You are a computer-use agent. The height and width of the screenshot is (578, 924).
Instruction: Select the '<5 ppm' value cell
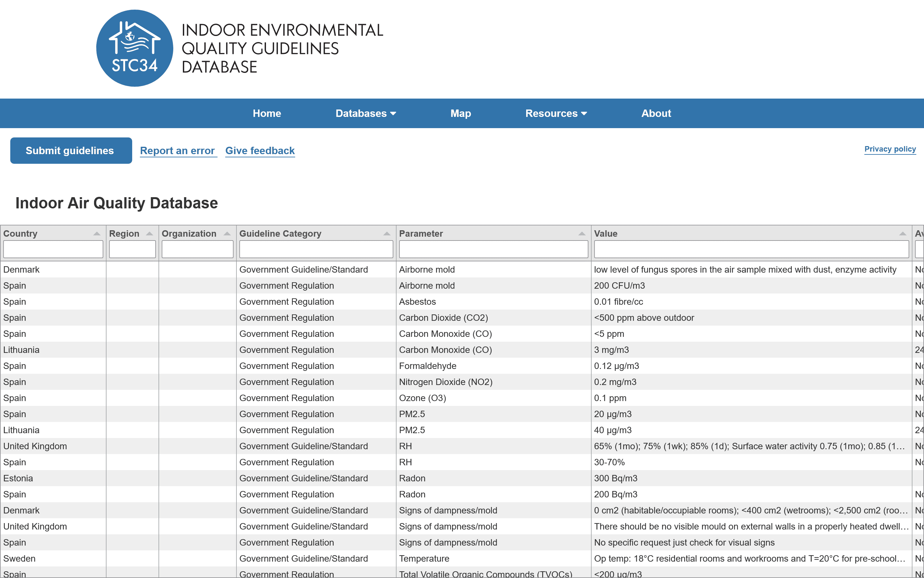tap(751, 334)
